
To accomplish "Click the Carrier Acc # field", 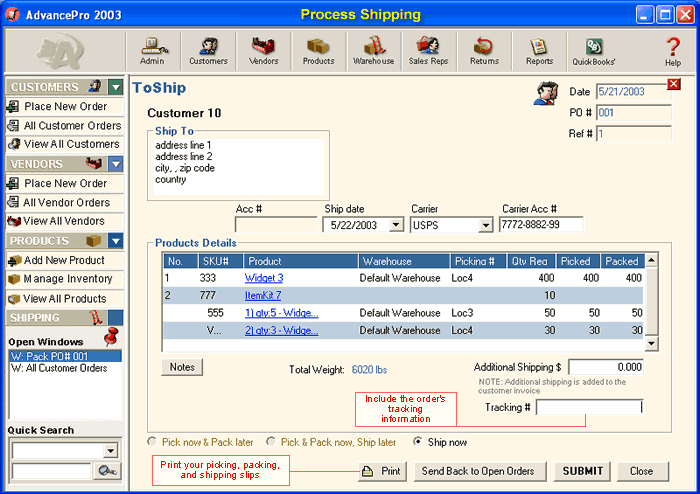I will (541, 224).
